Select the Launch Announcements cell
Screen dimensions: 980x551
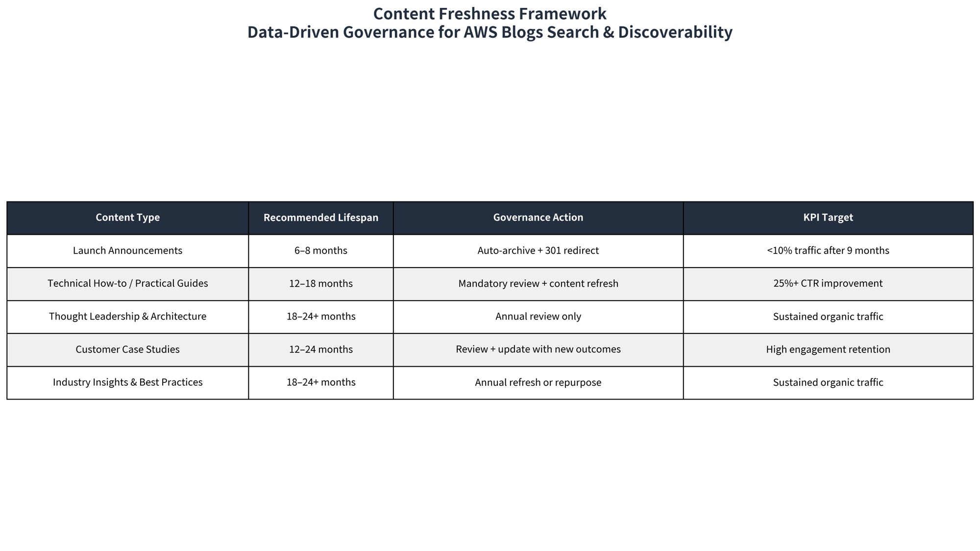click(127, 250)
